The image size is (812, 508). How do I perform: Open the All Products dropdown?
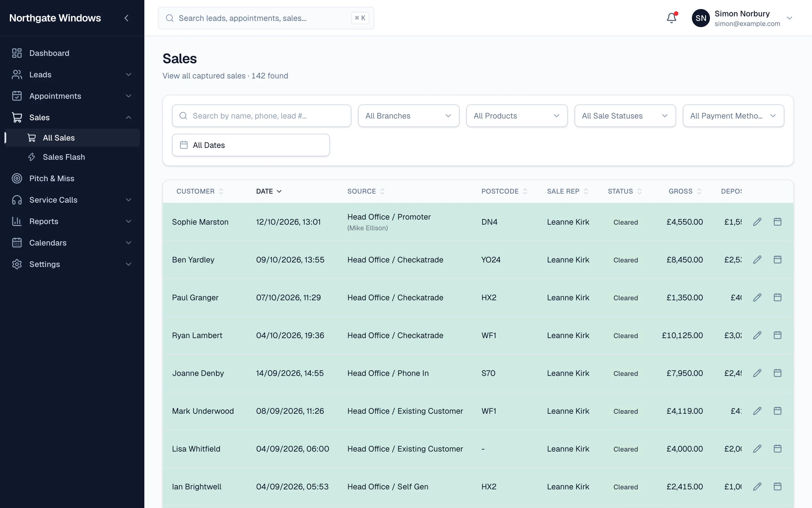point(517,116)
